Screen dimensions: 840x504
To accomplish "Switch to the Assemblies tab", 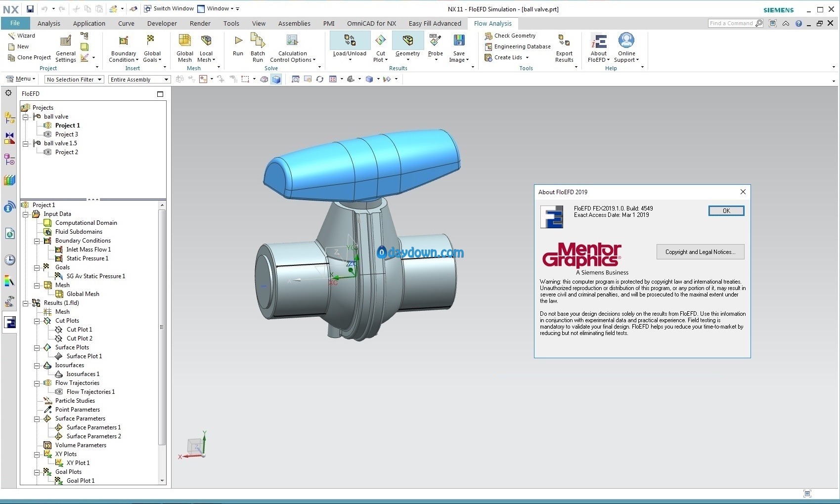I will pyautogui.click(x=294, y=23).
